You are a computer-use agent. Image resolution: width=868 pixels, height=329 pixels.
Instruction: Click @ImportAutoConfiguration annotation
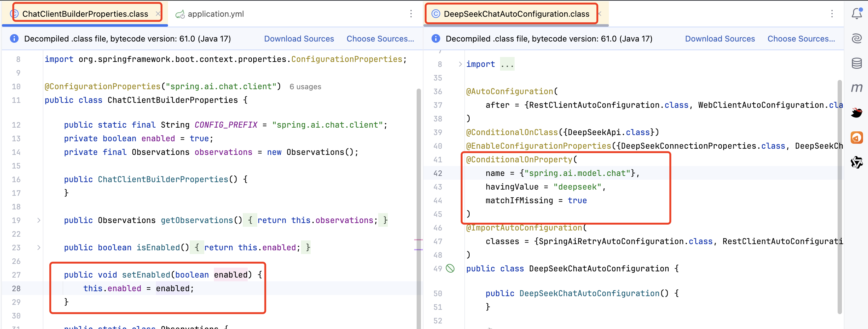tap(524, 228)
